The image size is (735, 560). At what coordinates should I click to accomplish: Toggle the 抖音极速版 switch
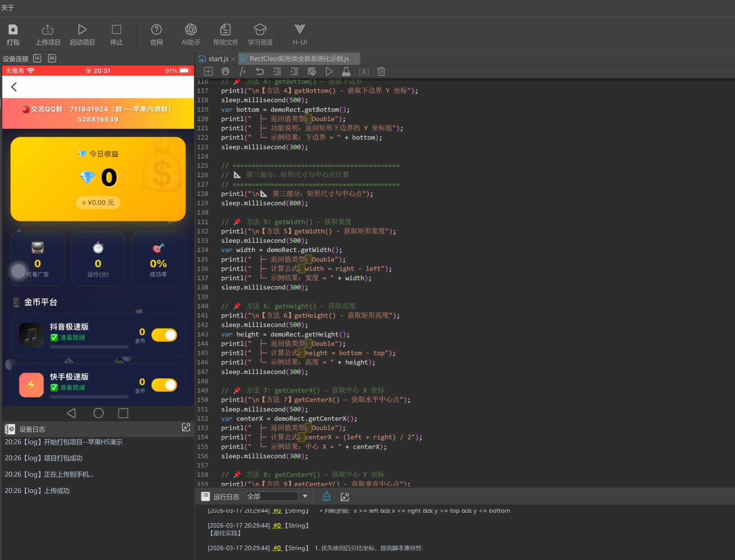tap(164, 335)
